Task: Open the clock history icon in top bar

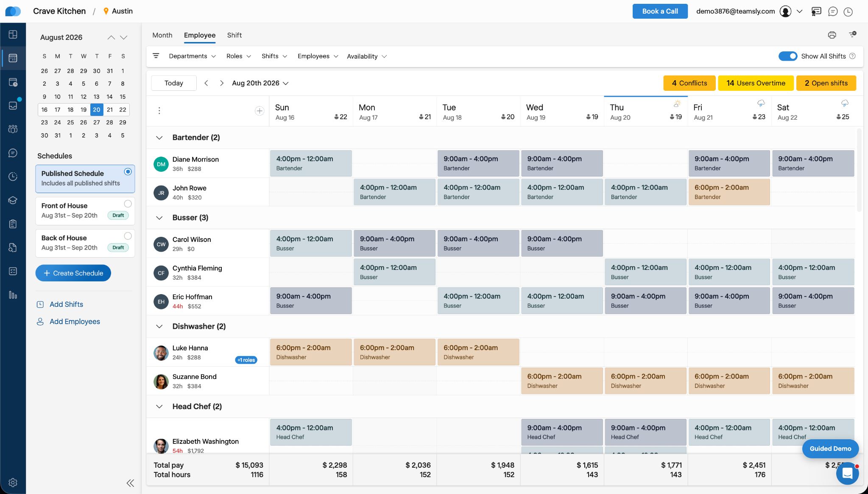Action: [848, 11]
